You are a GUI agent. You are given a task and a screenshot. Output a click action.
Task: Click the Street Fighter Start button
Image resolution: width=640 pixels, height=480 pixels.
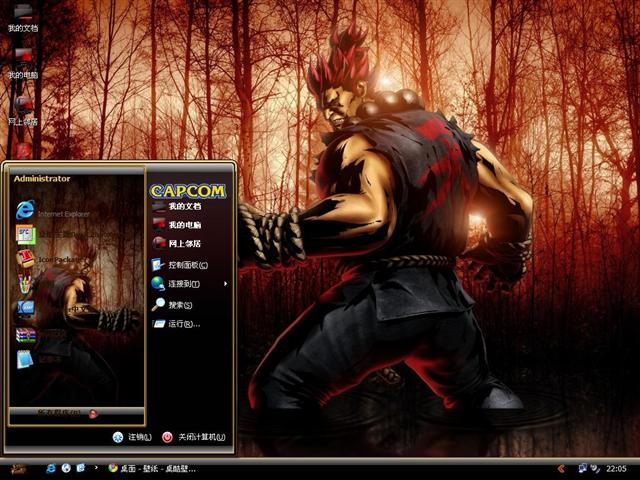pyautogui.click(x=18, y=469)
